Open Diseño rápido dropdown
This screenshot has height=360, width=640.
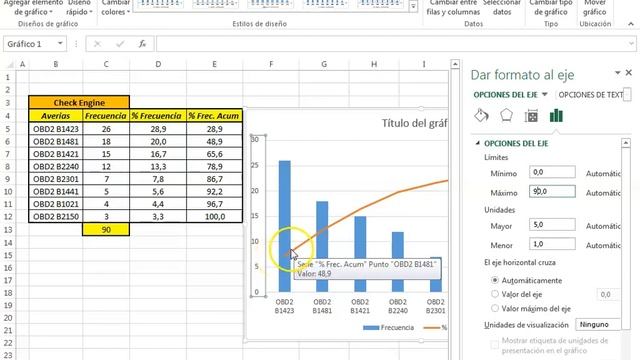click(x=79, y=8)
